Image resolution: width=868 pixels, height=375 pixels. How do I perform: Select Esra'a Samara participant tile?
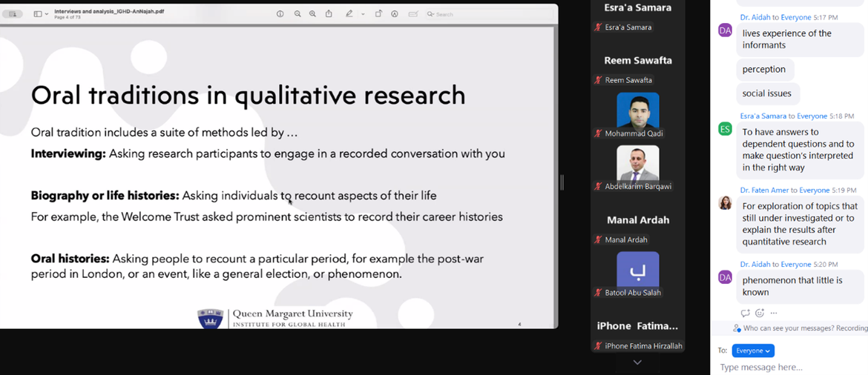click(x=638, y=17)
